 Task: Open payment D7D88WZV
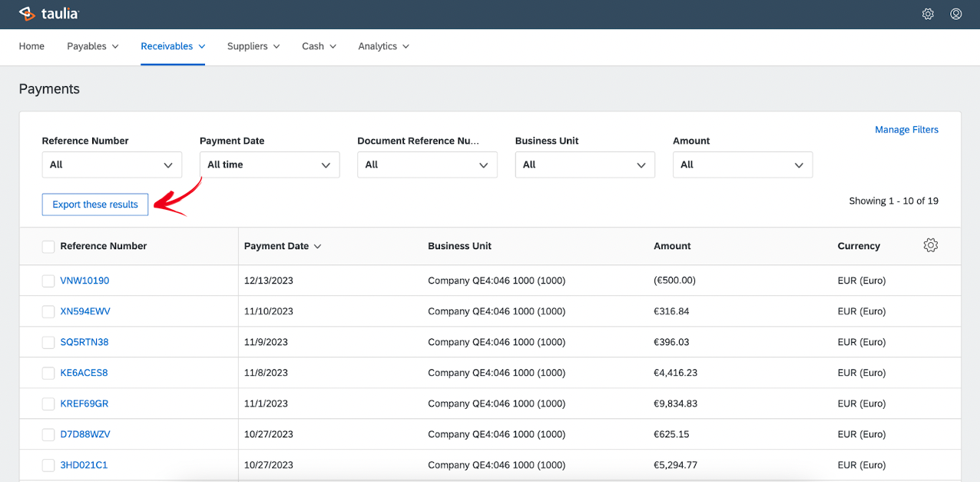pyautogui.click(x=85, y=434)
